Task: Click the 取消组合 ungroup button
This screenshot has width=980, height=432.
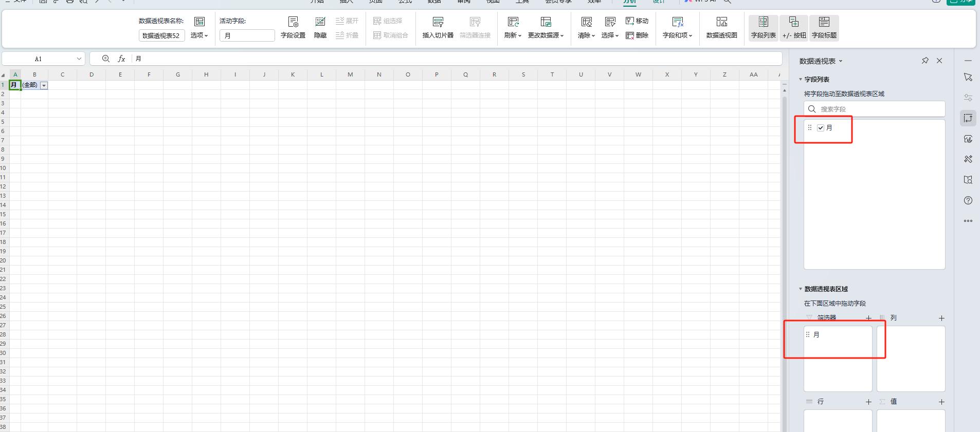Action: [391, 35]
